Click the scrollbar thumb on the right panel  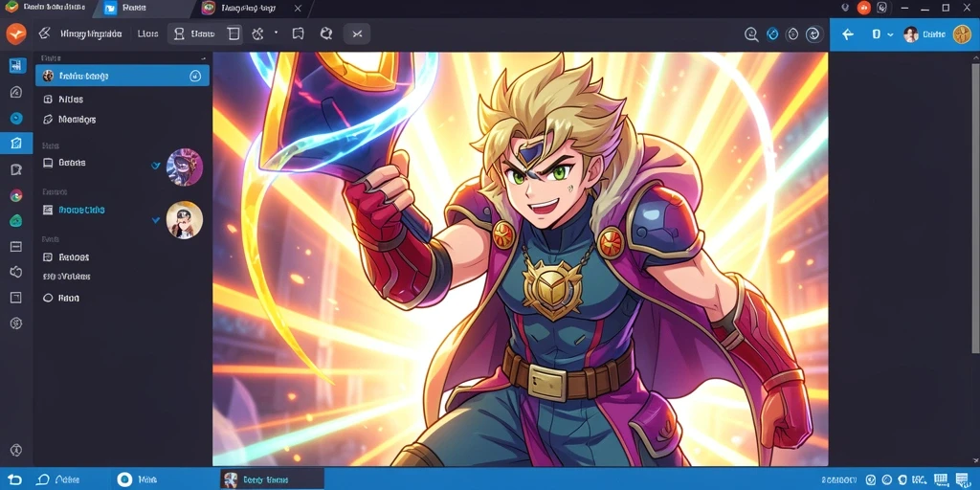[977, 207]
